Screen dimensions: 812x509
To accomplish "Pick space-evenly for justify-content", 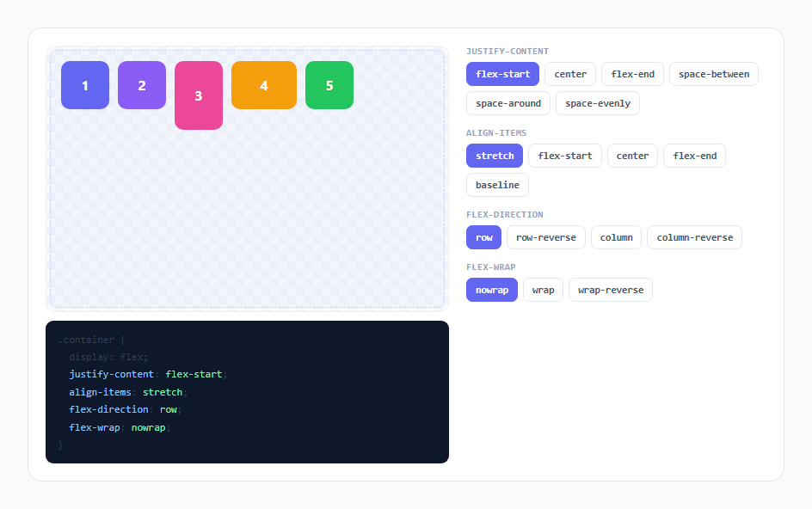I will 598,103.
